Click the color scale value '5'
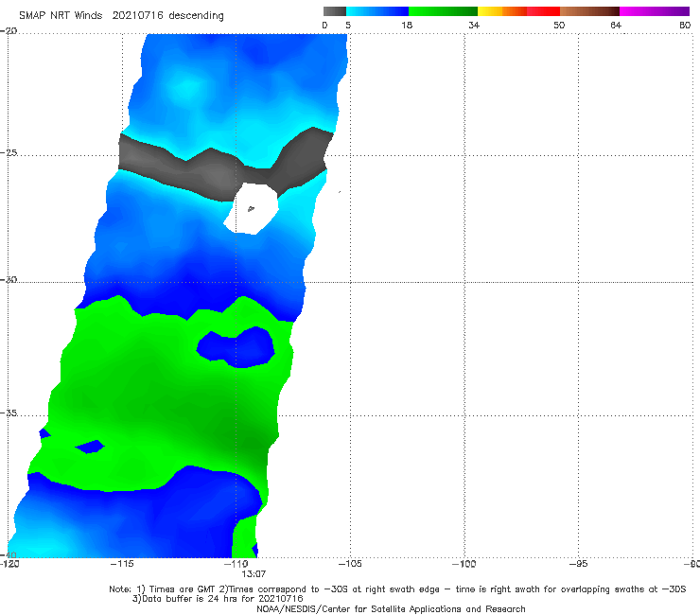 348,25
